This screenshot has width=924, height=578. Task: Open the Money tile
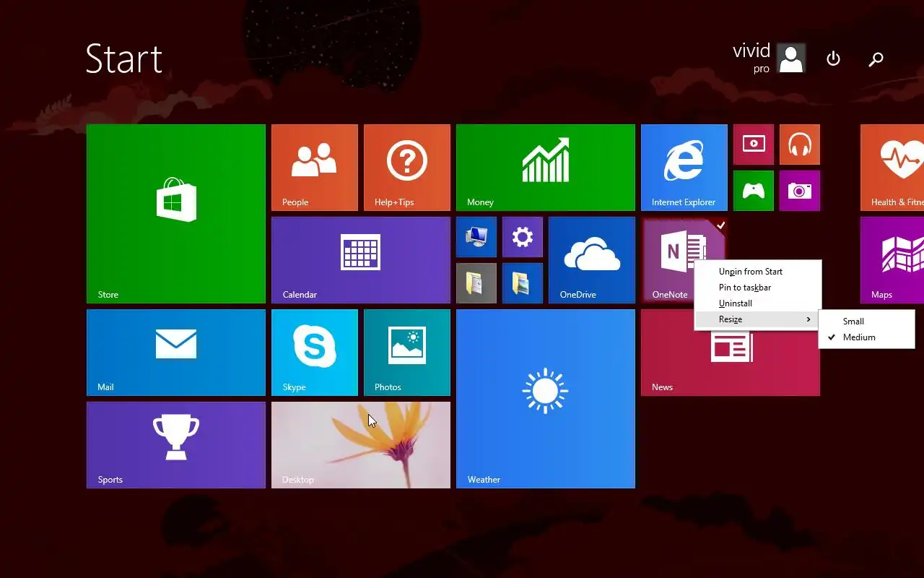point(546,168)
